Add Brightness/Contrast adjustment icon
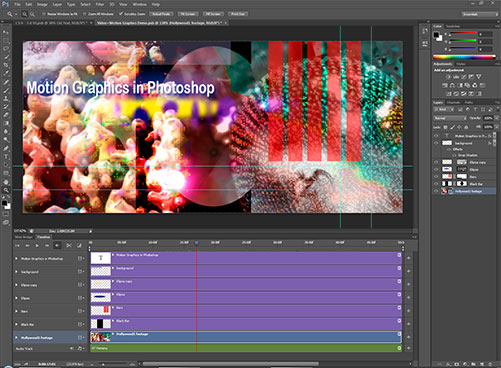This screenshot has width=501, height=368. (x=448, y=77)
